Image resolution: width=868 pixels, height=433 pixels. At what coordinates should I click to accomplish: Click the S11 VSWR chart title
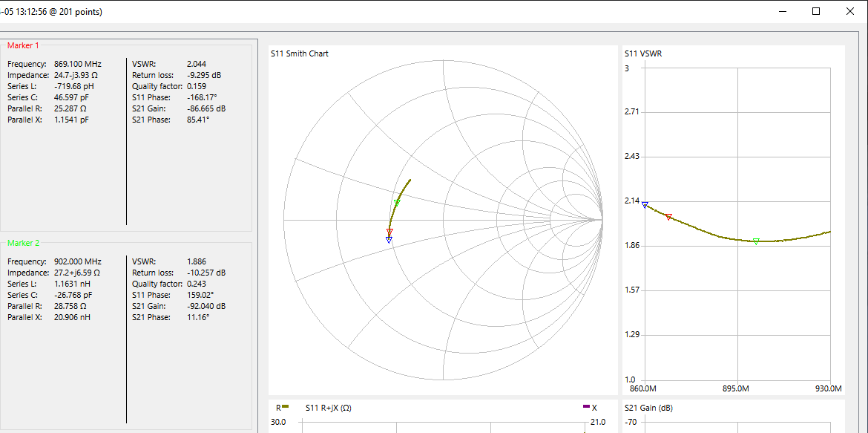click(643, 53)
